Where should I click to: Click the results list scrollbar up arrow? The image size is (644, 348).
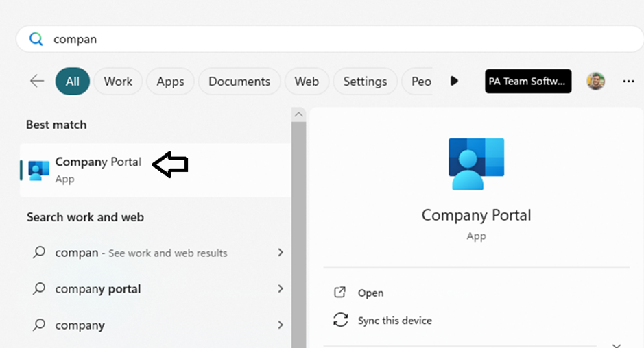(x=298, y=114)
